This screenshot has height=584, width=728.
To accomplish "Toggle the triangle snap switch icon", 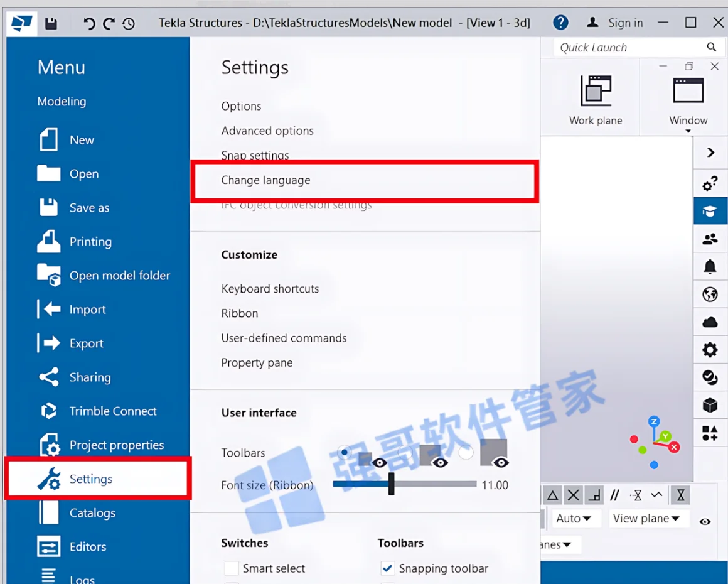I will click(552, 495).
